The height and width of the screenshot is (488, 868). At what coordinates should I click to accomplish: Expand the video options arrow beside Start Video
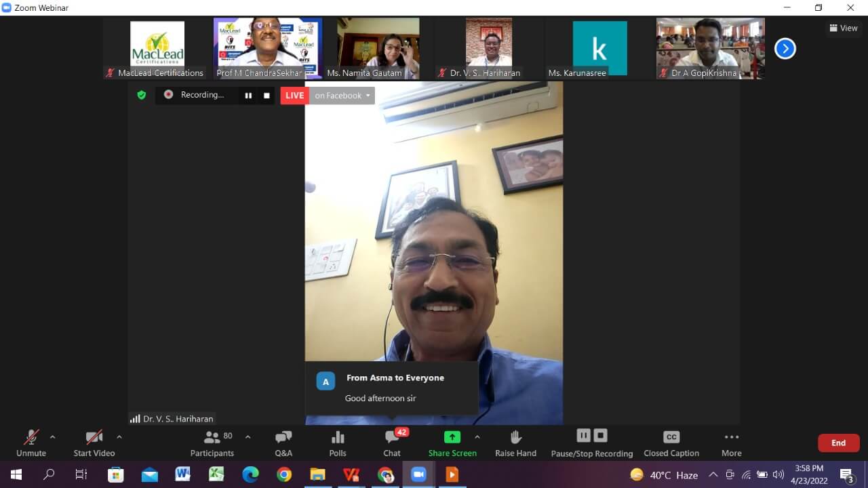[x=119, y=437]
